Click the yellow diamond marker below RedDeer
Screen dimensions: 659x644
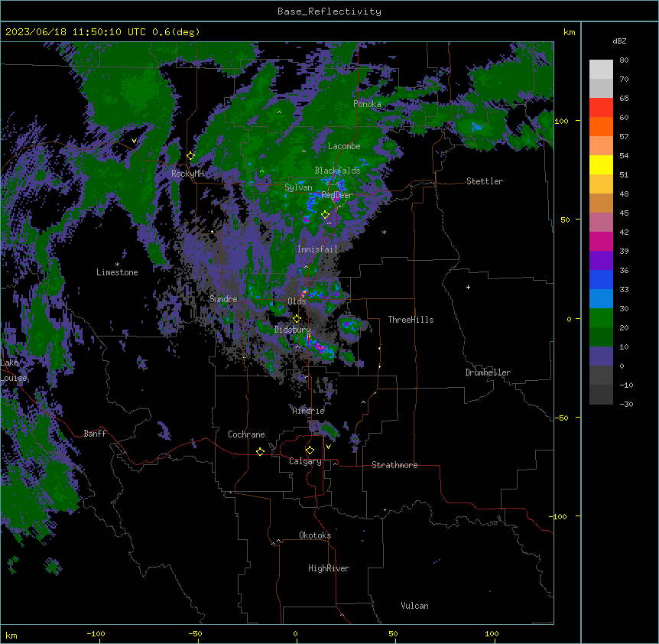coord(326,215)
